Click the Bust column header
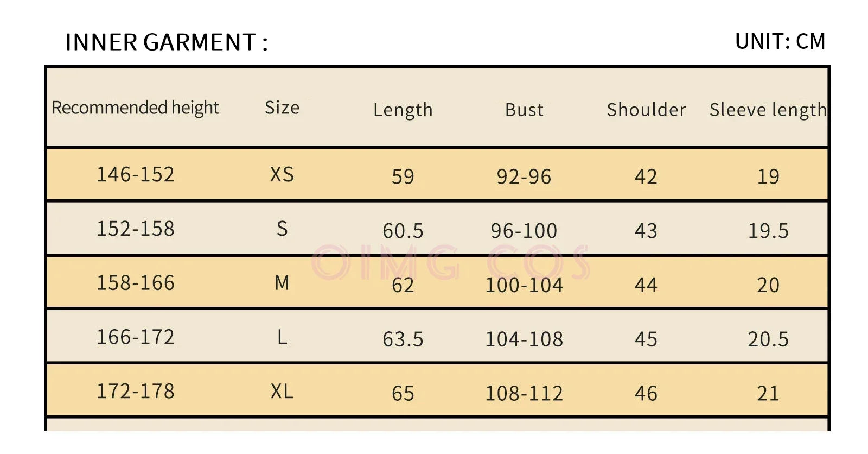The image size is (868, 454). [524, 110]
